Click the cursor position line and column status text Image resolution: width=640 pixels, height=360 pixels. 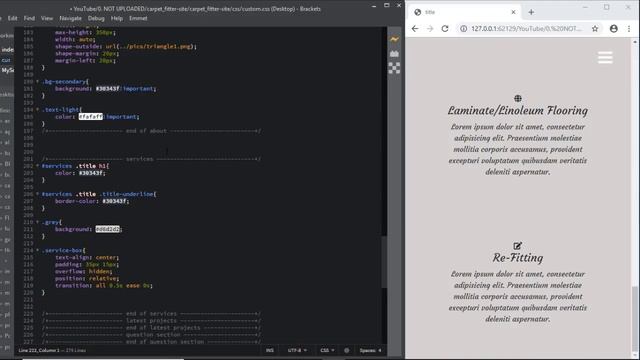39,350
